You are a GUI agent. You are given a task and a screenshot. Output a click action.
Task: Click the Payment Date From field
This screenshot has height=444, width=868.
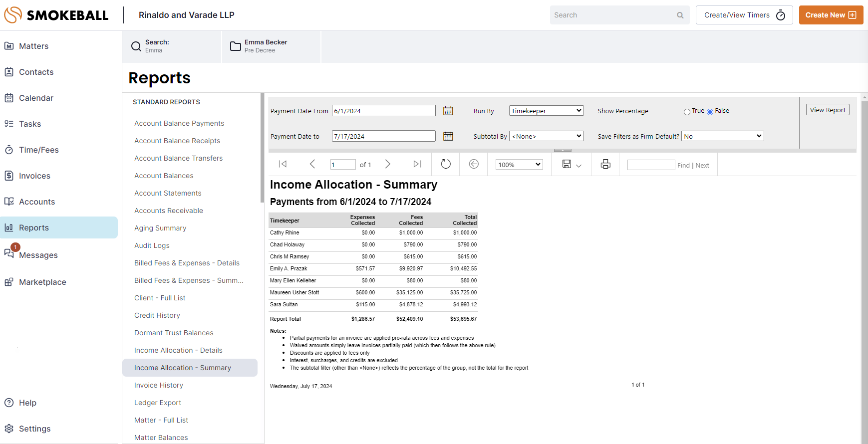(x=384, y=111)
